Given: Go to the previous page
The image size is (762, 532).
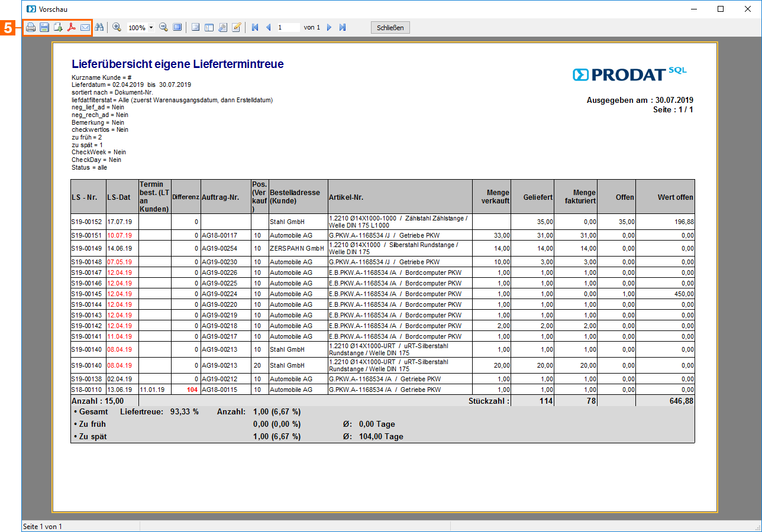Looking at the screenshot, I should (268, 27).
